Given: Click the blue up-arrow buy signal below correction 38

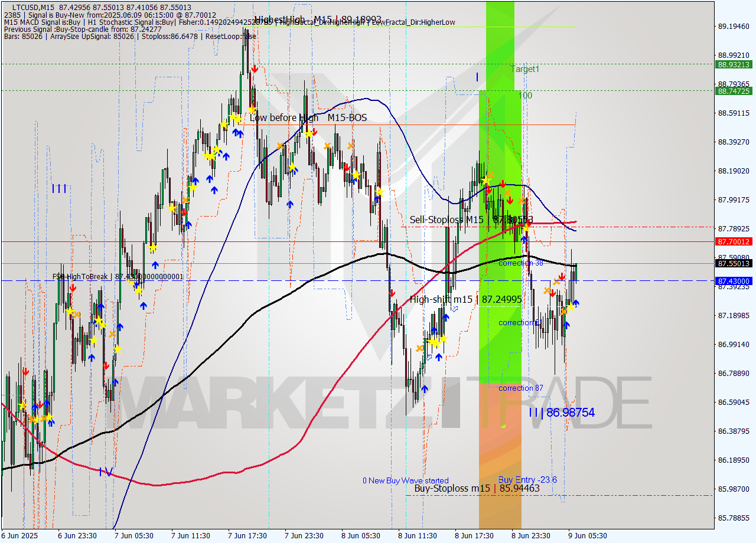Looking at the screenshot, I should click(x=575, y=303).
